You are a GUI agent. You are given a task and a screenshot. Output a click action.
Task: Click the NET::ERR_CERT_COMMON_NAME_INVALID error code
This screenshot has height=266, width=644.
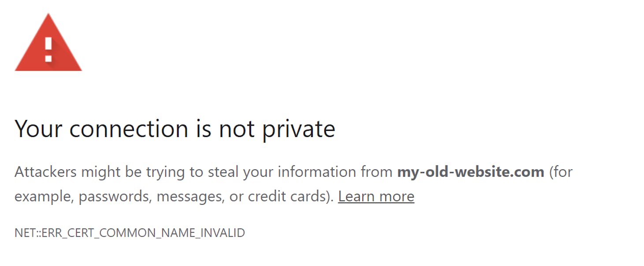click(130, 233)
